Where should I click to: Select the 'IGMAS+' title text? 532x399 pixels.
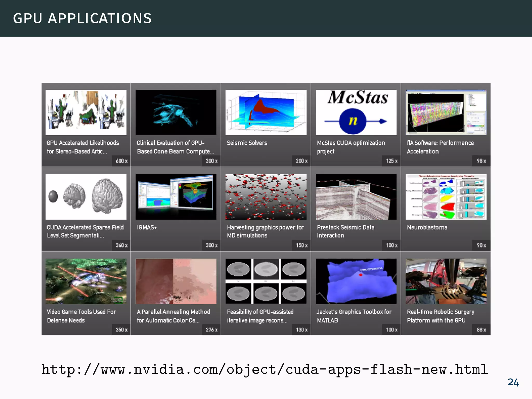[x=147, y=227]
